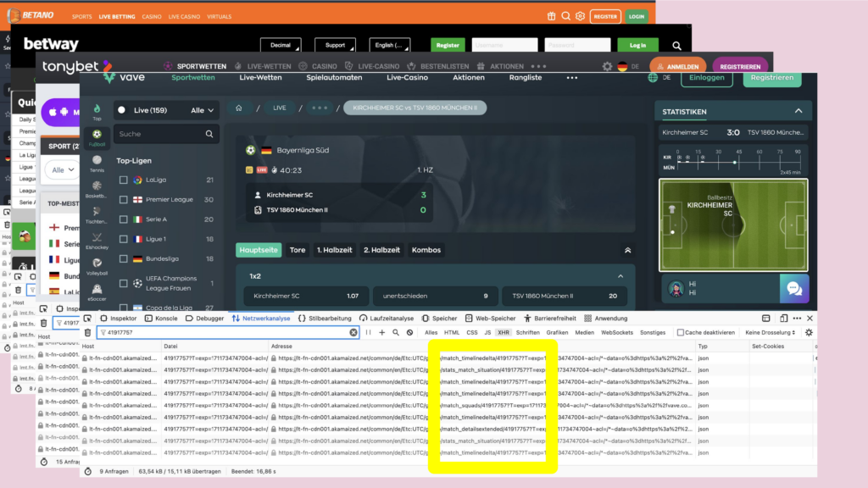This screenshot has width=868, height=488.
Task: Open Inspektor devtools tab
Action: click(x=119, y=319)
